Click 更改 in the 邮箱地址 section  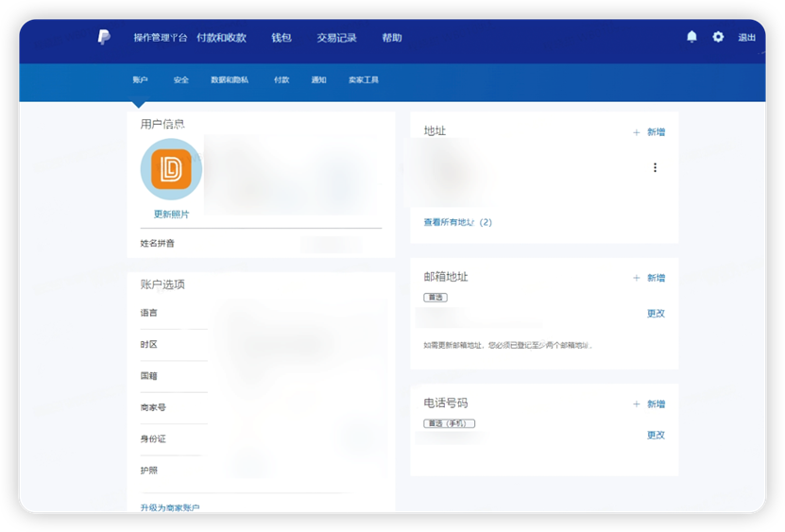(656, 314)
